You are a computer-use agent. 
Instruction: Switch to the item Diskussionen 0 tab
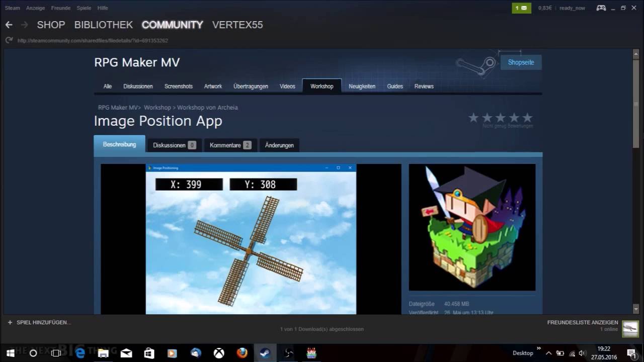175,145
